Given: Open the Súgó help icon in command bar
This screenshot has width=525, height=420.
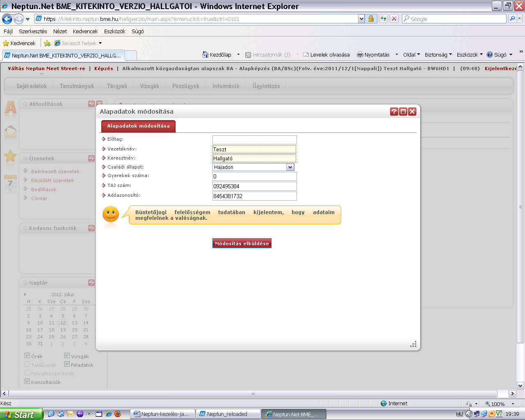Looking at the screenshot, I should click(490, 55).
